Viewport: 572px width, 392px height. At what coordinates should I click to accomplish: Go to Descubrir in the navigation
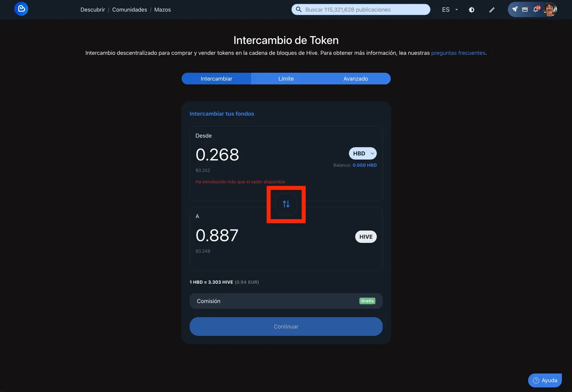pos(93,9)
